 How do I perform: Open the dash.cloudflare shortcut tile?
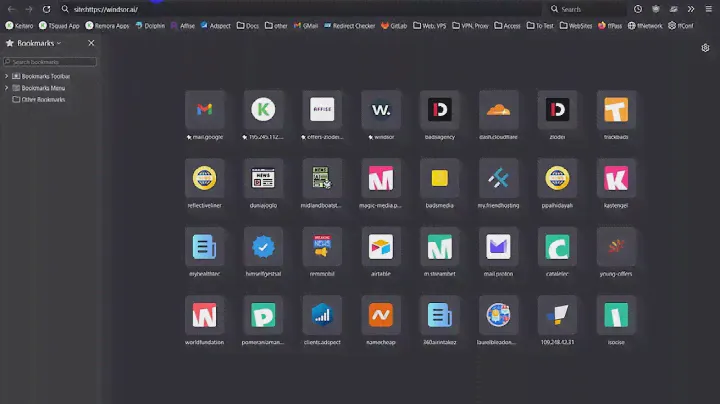[497, 110]
